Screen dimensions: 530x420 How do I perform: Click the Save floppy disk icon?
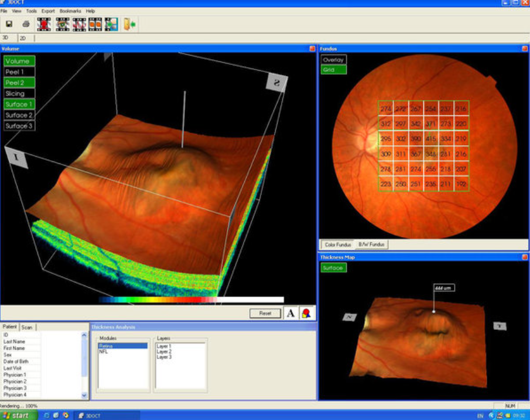[9, 24]
